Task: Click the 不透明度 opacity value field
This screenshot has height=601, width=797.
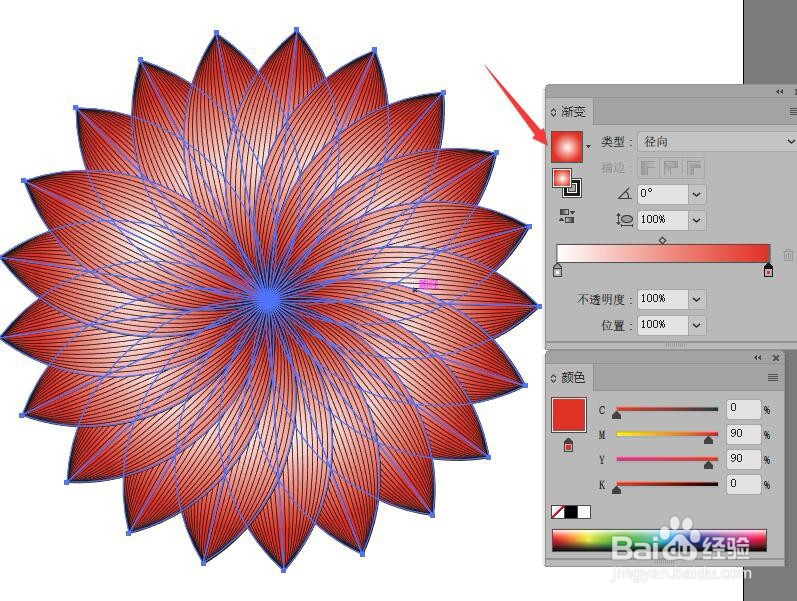Action: pyautogui.click(x=663, y=298)
